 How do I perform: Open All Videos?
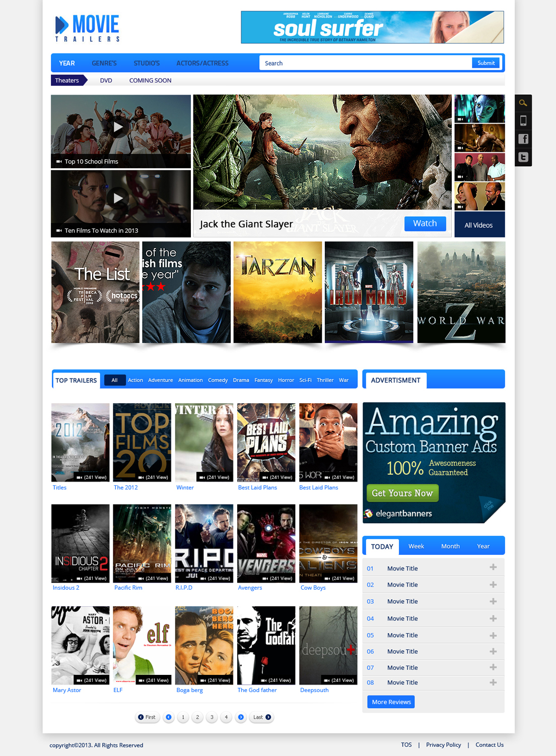coord(479,225)
